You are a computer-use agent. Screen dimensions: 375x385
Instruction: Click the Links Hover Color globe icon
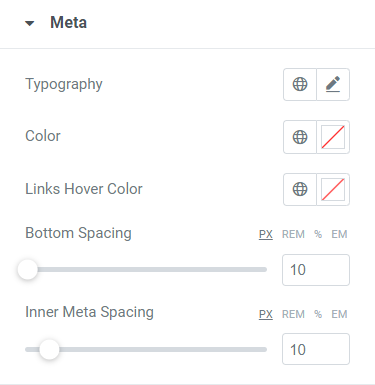[x=300, y=189]
